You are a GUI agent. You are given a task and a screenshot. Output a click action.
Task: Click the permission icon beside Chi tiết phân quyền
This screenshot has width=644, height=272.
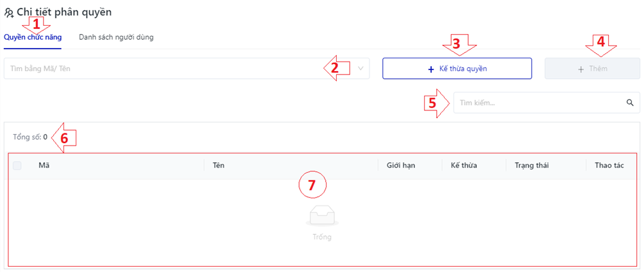point(8,12)
